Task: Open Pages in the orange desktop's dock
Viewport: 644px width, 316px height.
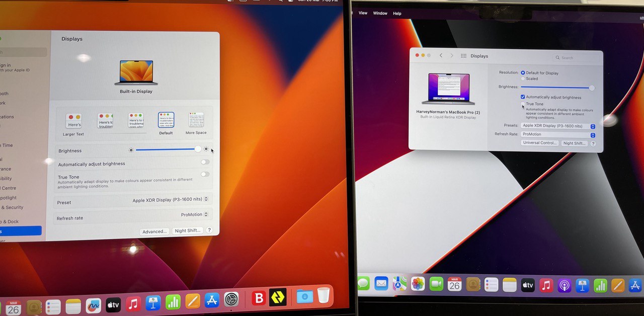Action: click(x=193, y=301)
